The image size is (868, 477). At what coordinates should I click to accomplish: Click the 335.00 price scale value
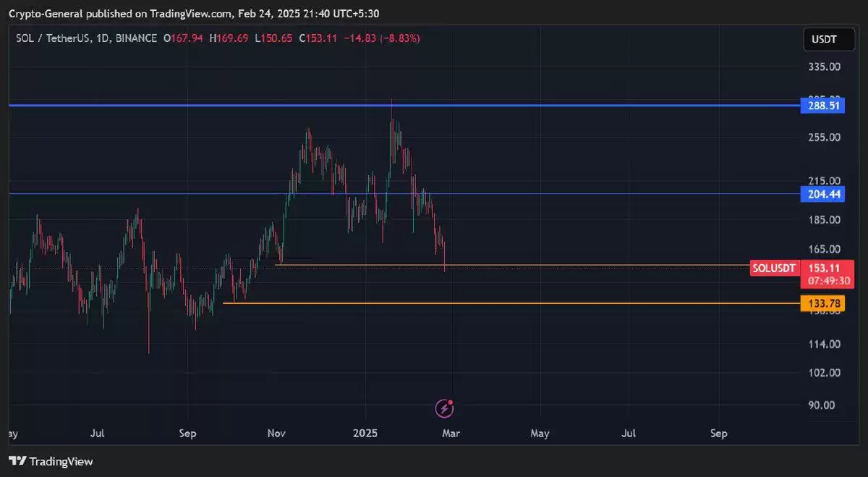(x=823, y=67)
